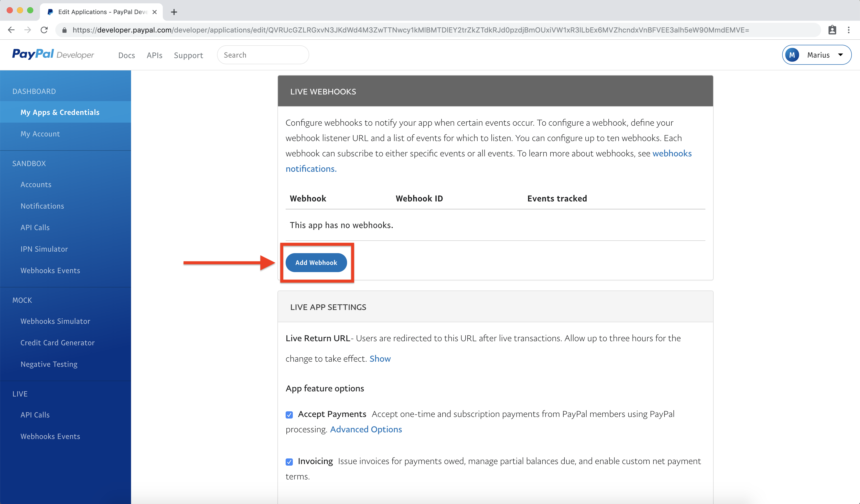
Task: Uncheck the Accept Payments checkbox
Action: click(x=289, y=415)
